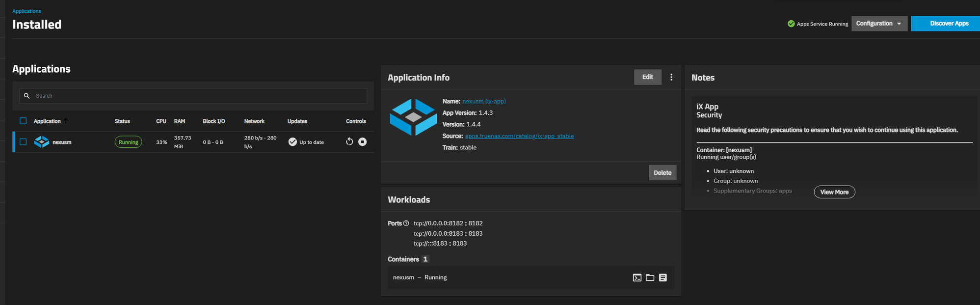Click the large app logo in Application Info

413,117
